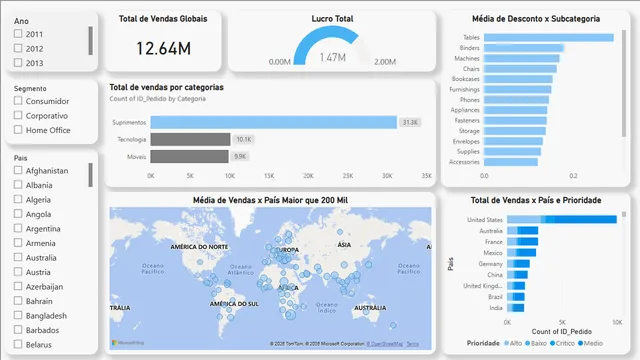This screenshot has height=360, width=640.
Task: Filter by Medio priority legend swatch
Action: pos(580,343)
